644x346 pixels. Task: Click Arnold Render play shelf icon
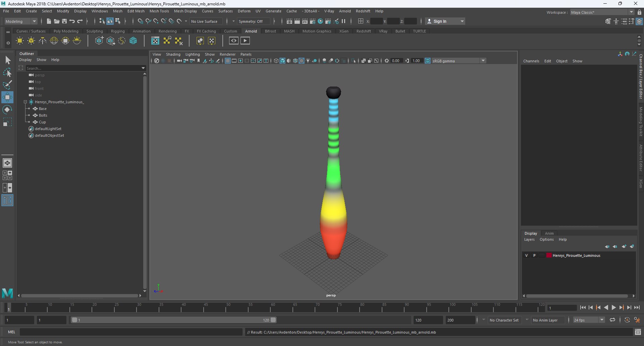click(245, 41)
